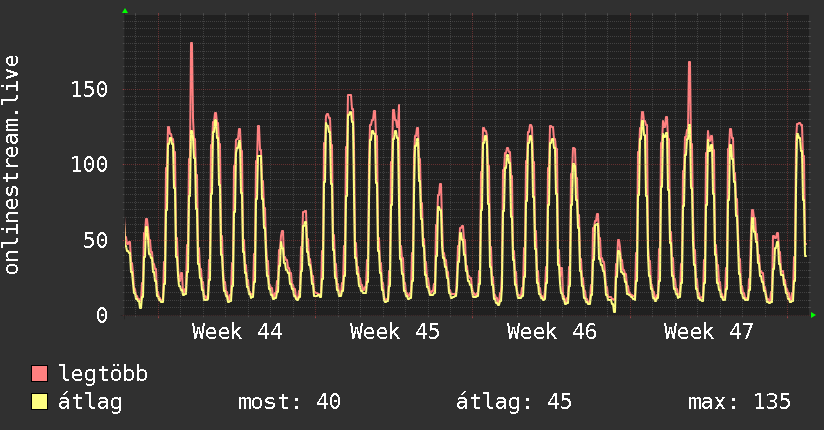Click the legtöbb legend label
This screenshot has width=824, height=430.
(x=103, y=374)
